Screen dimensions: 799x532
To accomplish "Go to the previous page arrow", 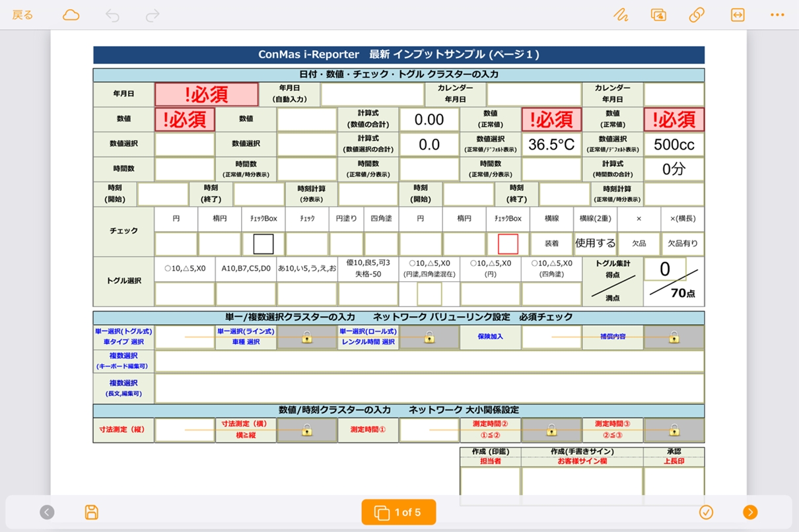I will (x=47, y=512).
